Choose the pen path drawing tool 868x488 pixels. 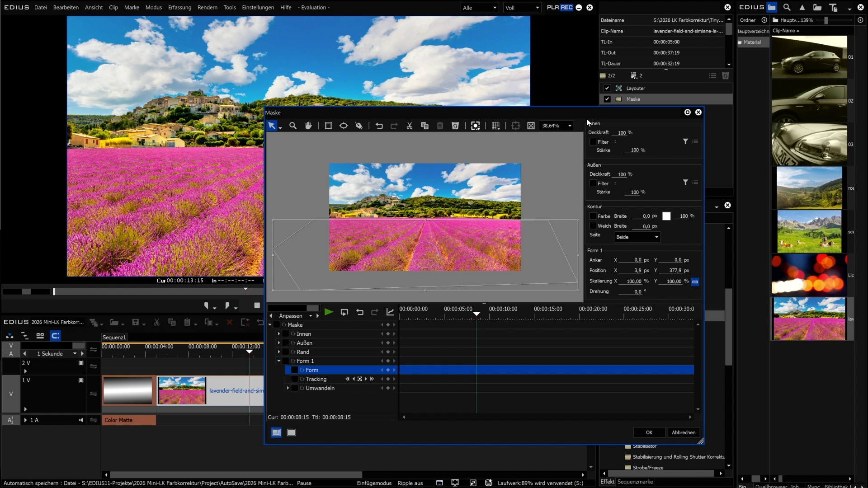tap(359, 126)
